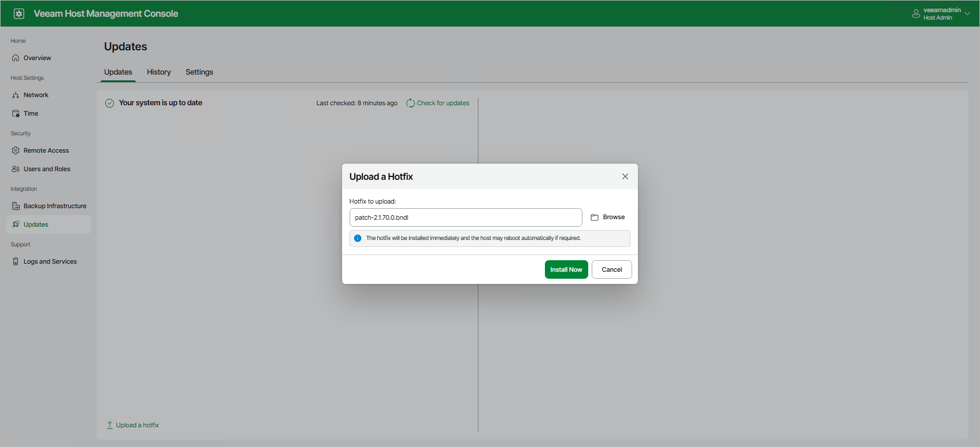
Task: Open the veeamadmin user account menu
Action: click(941, 13)
